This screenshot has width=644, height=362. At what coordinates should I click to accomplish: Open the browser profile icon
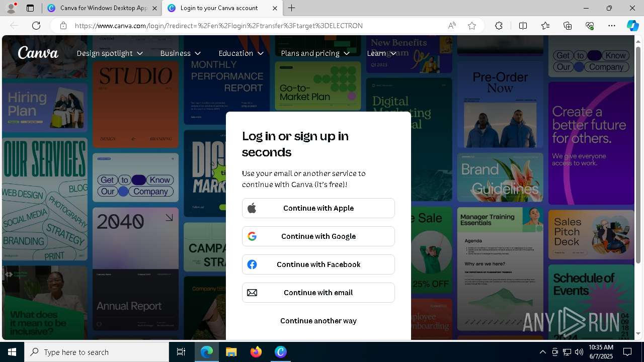[11, 8]
